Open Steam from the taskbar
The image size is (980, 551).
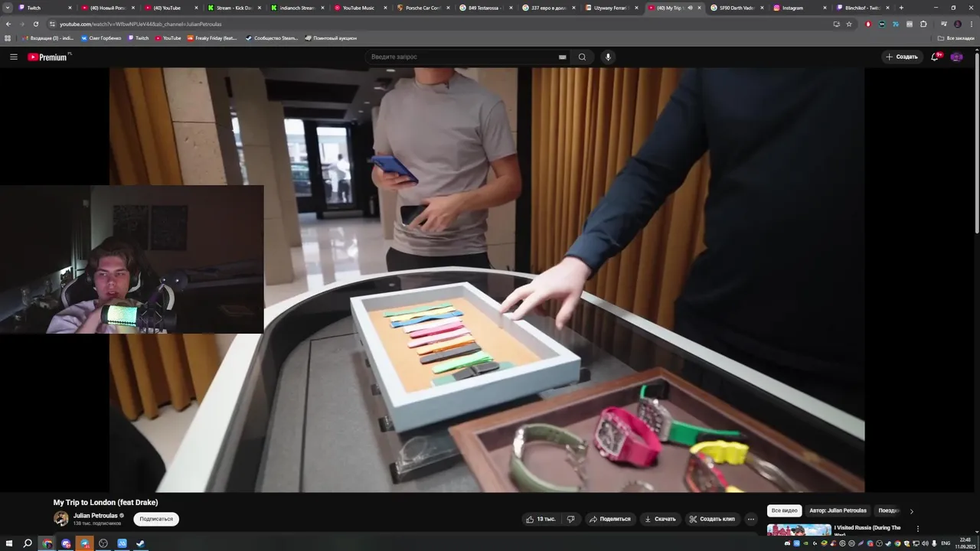pos(140,543)
